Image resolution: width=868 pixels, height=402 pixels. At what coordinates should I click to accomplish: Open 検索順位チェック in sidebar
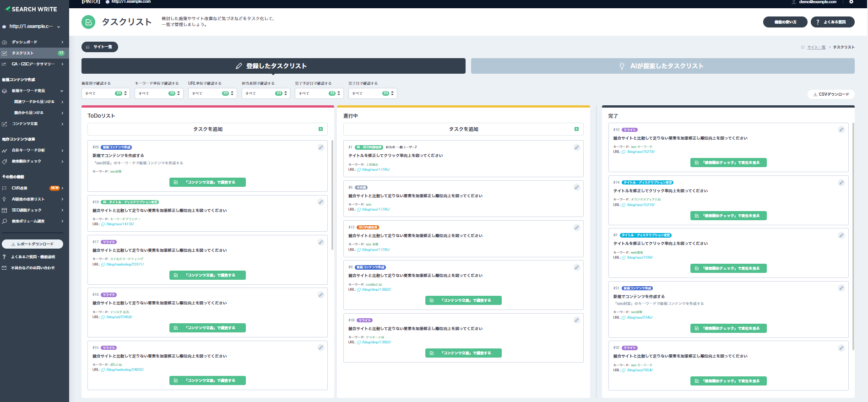(34, 161)
